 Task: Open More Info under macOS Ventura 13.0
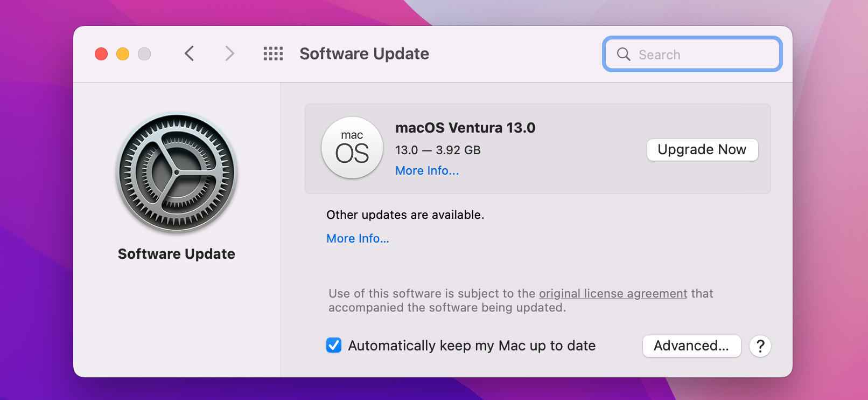coord(427,170)
